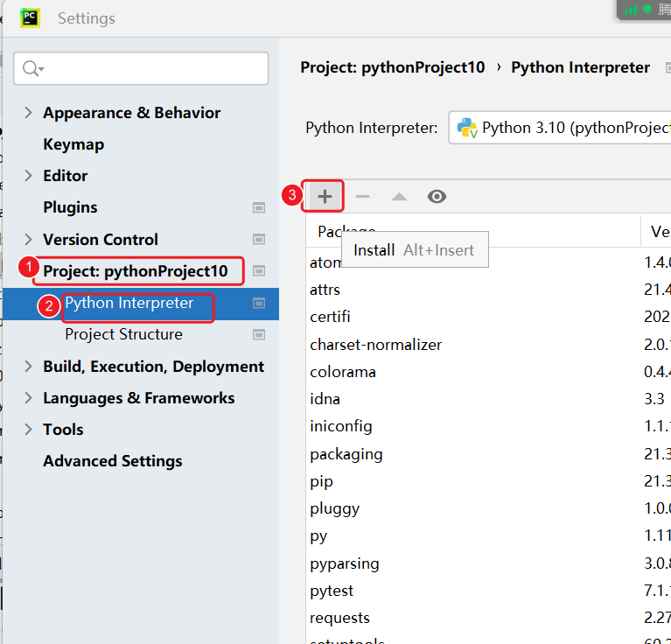671x644 pixels.
Task: Select the pyparsing package row
Action: [x=488, y=563]
